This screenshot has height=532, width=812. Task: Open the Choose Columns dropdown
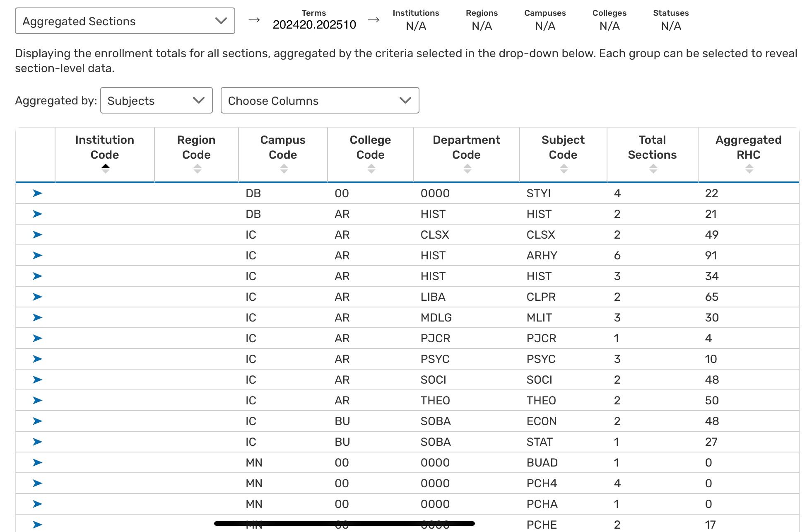[320, 101]
